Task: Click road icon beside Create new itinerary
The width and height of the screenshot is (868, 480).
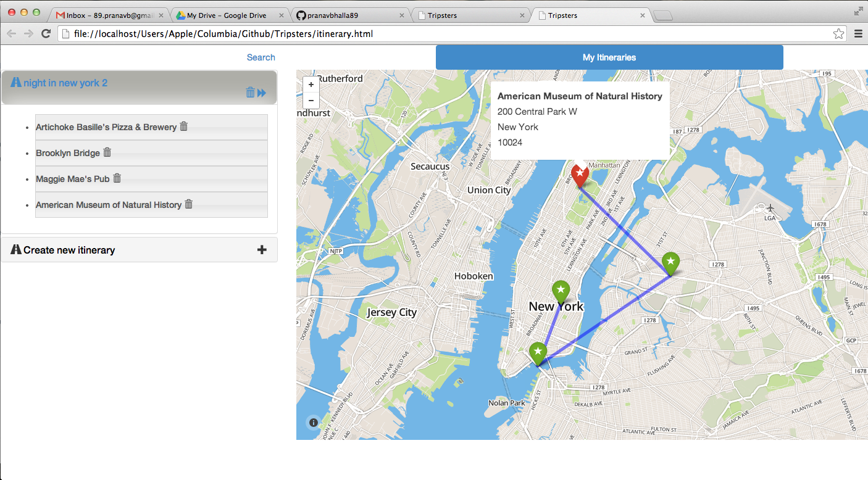Action: click(16, 249)
